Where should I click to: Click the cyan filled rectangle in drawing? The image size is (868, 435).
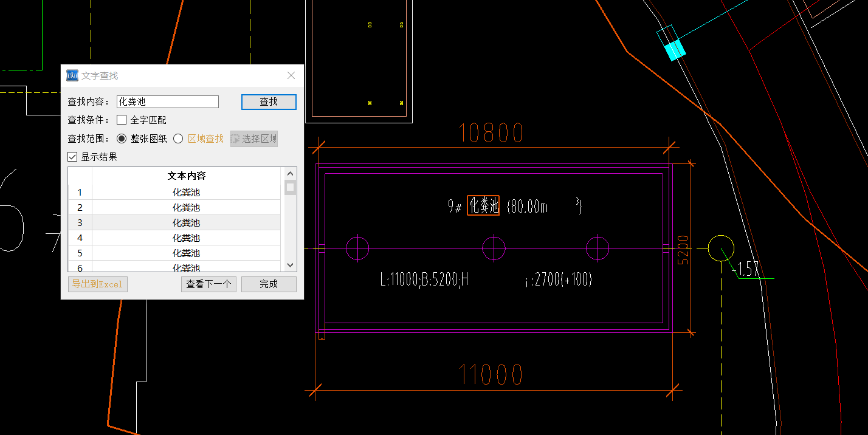(675, 50)
